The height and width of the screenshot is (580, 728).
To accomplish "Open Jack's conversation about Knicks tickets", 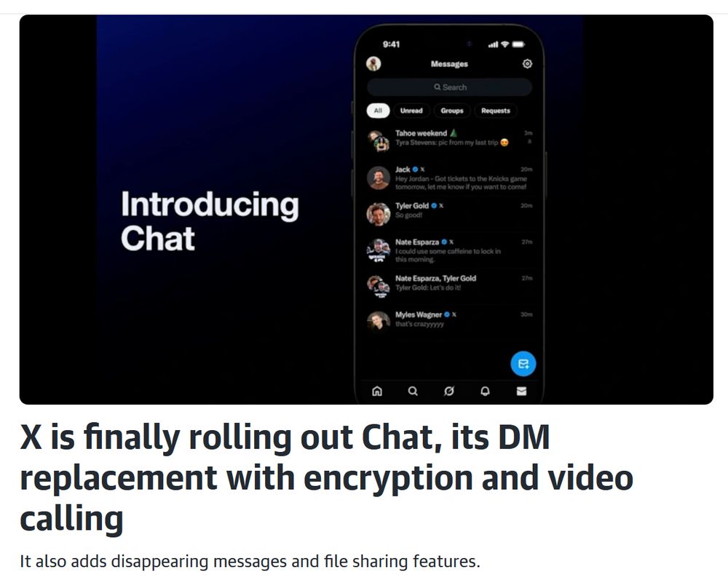I will point(449,178).
